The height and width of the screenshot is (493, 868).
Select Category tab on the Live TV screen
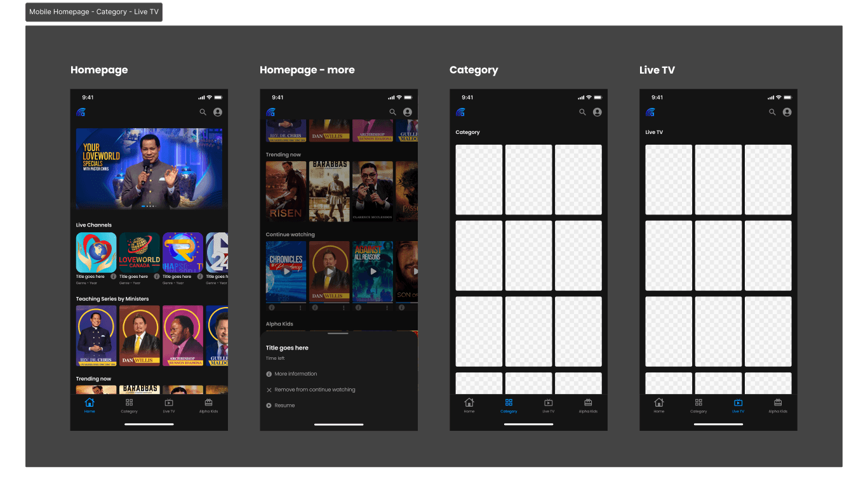tap(698, 406)
